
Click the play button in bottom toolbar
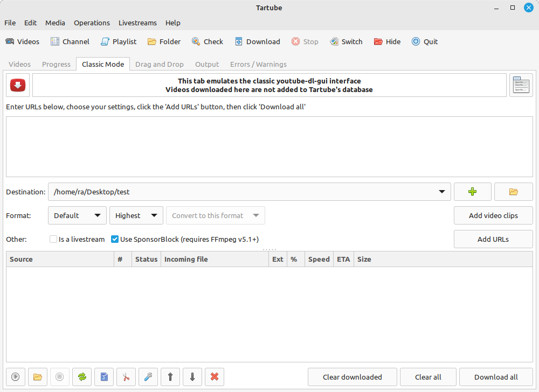tap(16, 377)
